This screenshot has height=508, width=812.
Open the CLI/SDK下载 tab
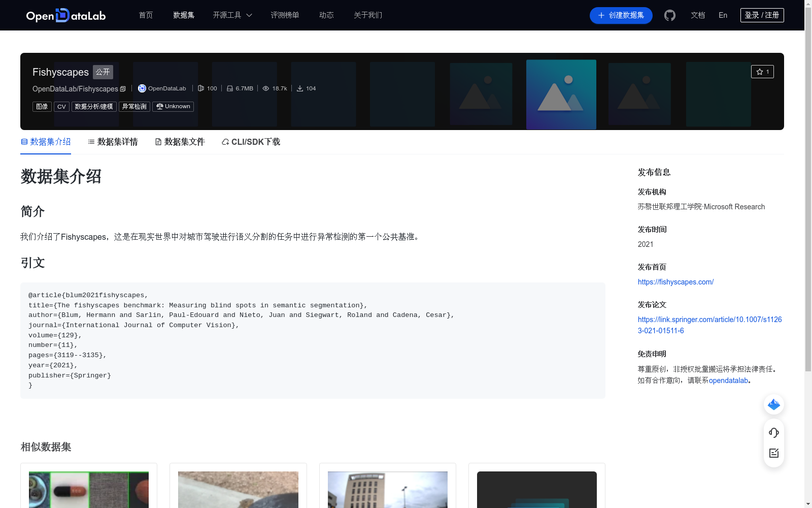point(250,142)
